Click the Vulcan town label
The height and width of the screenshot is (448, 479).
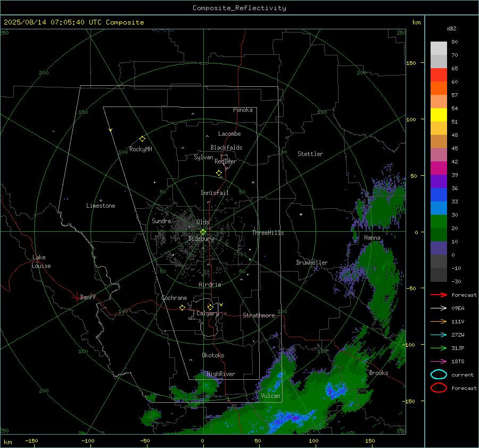click(270, 396)
